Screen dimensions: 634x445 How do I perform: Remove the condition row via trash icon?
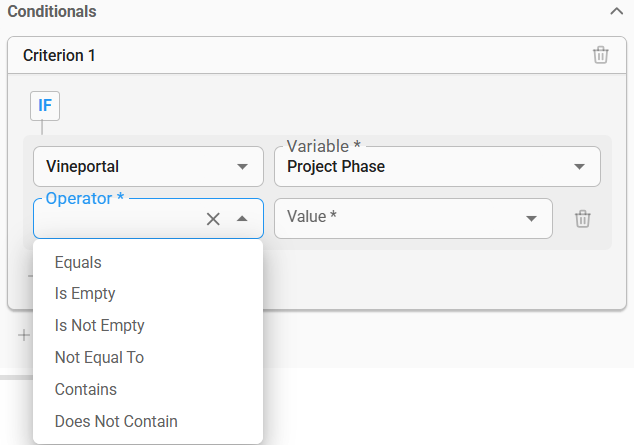point(583,219)
